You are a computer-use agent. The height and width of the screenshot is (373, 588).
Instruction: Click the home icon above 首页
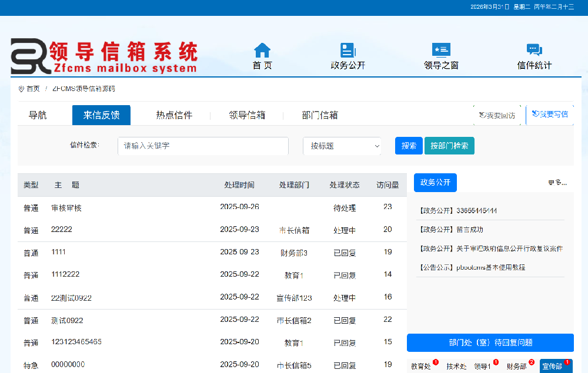point(261,50)
